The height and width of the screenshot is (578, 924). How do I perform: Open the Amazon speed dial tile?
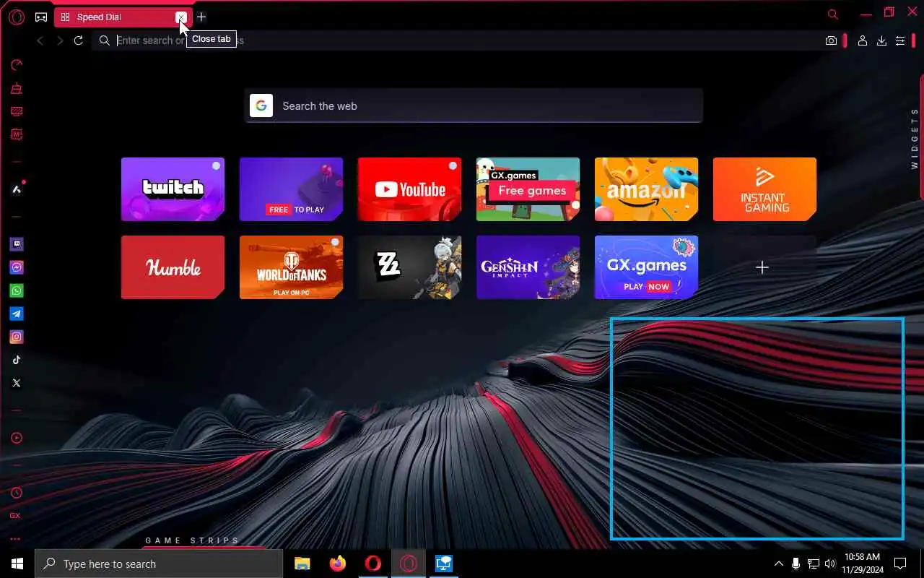click(x=646, y=189)
